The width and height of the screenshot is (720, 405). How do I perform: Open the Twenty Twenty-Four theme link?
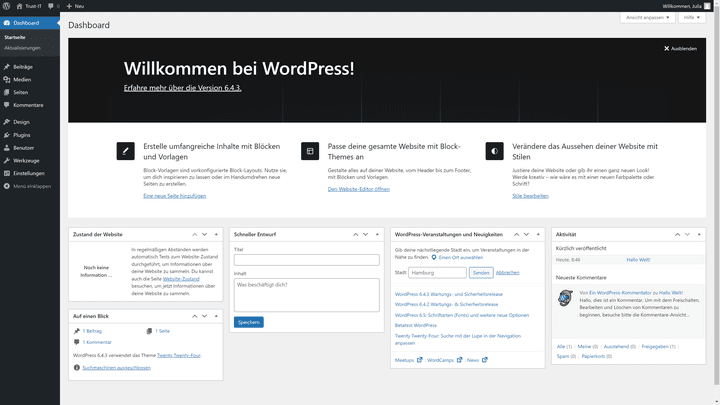pyautogui.click(x=179, y=355)
